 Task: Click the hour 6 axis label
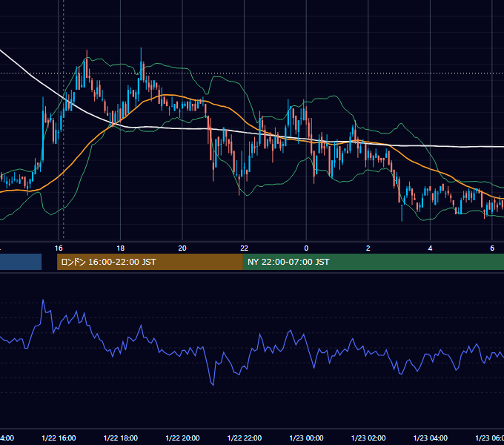[x=492, y=248]
